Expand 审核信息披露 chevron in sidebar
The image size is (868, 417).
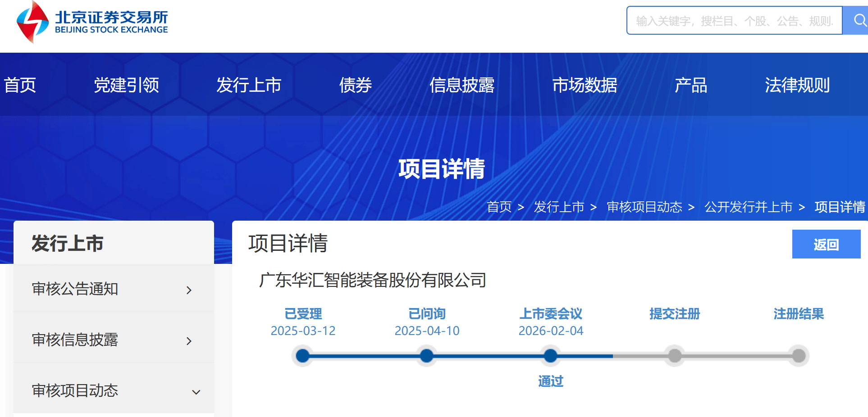pos(189,341)
